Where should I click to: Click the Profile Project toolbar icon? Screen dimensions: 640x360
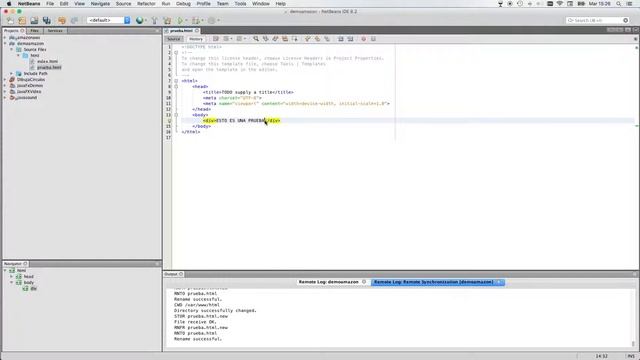point(211,20)
